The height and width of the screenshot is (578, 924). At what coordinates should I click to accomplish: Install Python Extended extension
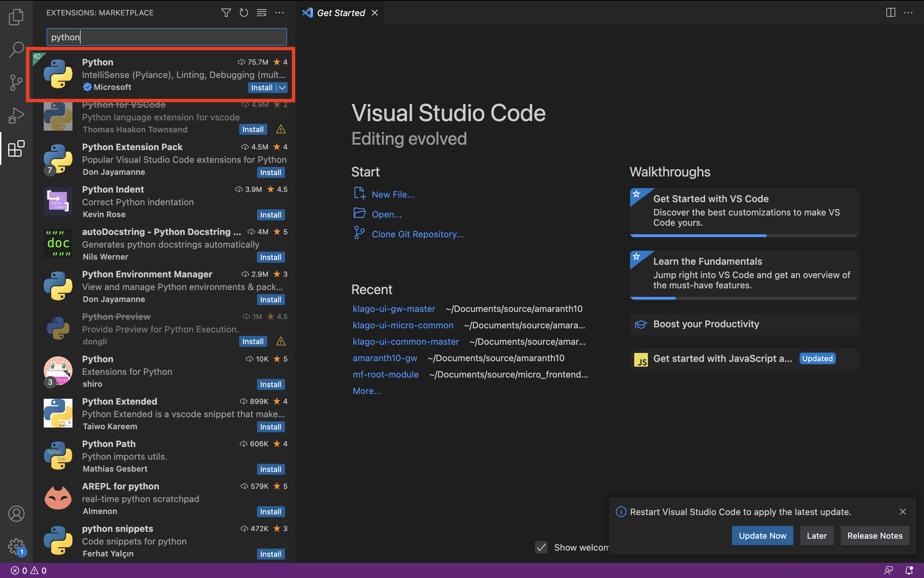point(271,427)
